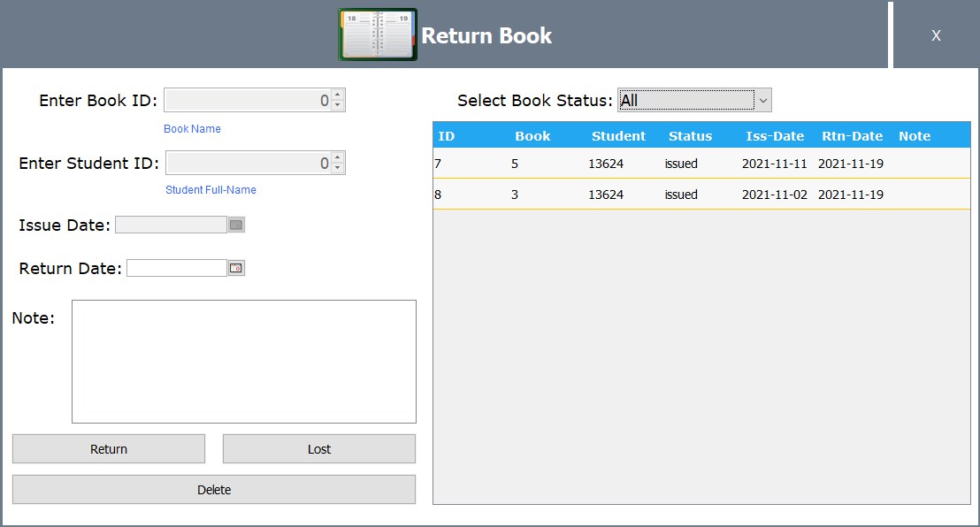Screen dimensions: 980x527
Task: Click the issued status in row 8
Action: pyautogui.click(x=681, y=195)
